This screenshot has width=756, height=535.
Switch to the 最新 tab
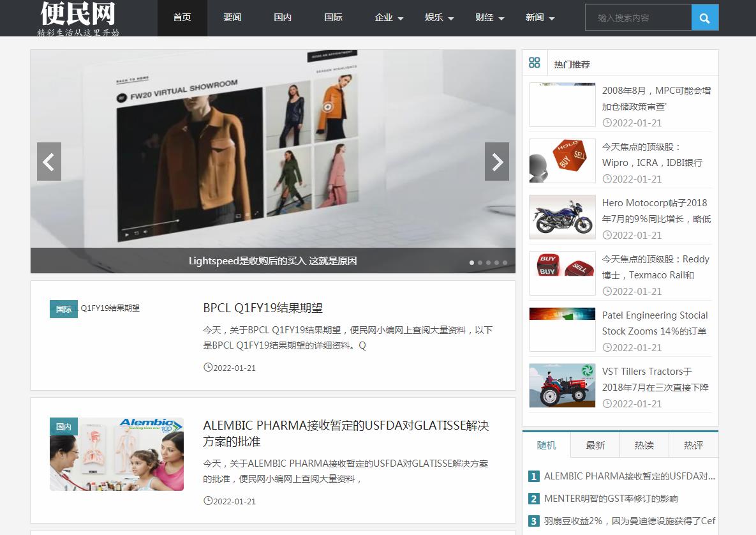pyautogui.click(x=595, y=445)
